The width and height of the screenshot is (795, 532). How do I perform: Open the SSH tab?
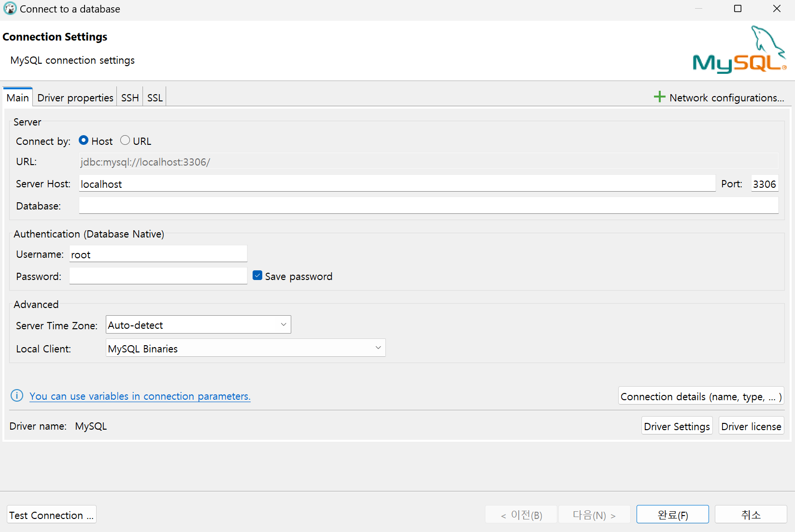click(x=129, y=97)
